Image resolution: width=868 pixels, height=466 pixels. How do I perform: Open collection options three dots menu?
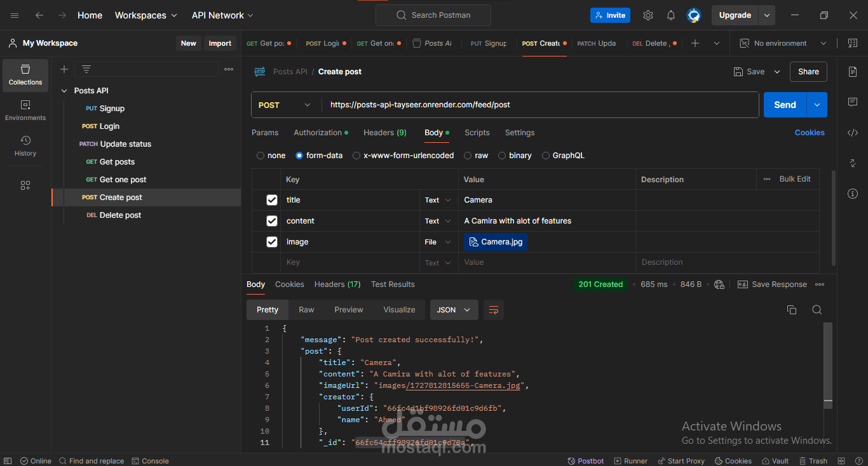click(x=229, y=69)
